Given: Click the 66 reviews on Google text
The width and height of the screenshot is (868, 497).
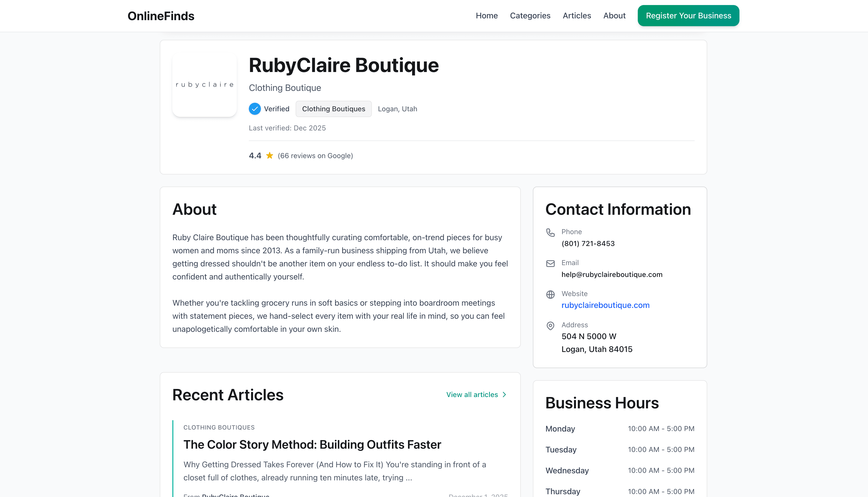Looking at the screenshot, I should [315, 155].
